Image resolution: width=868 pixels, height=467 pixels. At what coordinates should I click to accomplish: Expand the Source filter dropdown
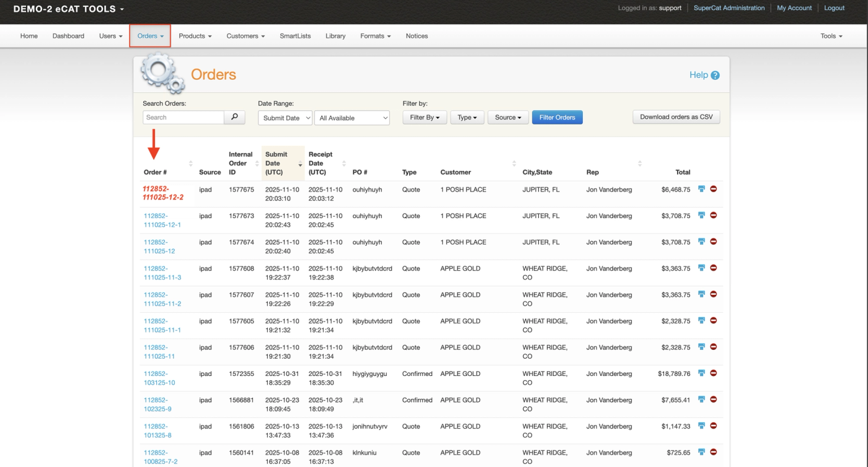tap(508, 117)
